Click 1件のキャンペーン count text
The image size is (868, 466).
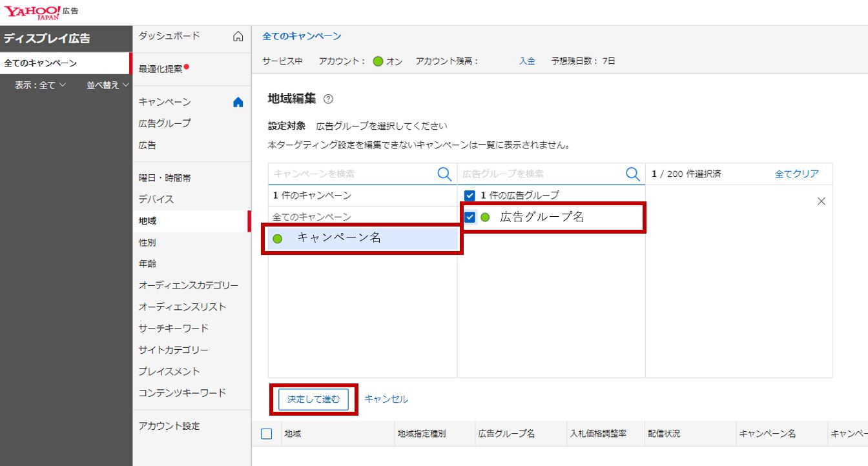[312, 196]
